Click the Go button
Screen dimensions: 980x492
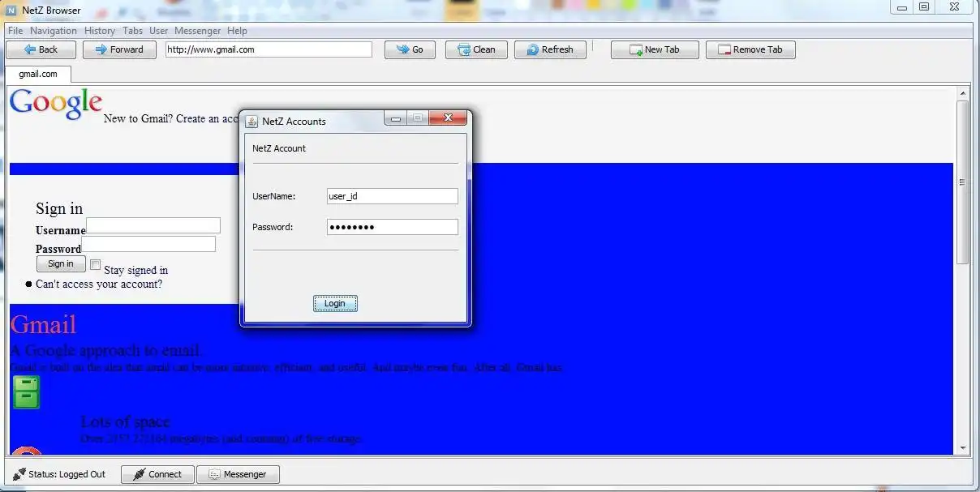click(410, 49)
